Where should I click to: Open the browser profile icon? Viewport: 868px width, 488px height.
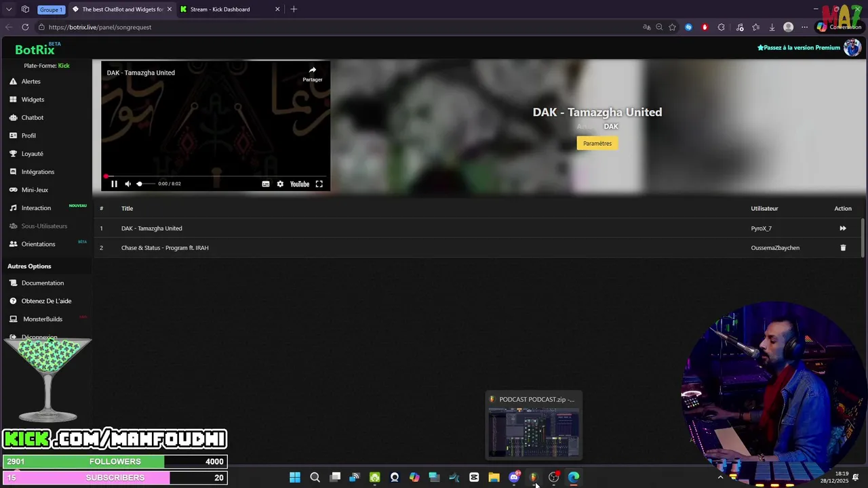click(788, 27)
